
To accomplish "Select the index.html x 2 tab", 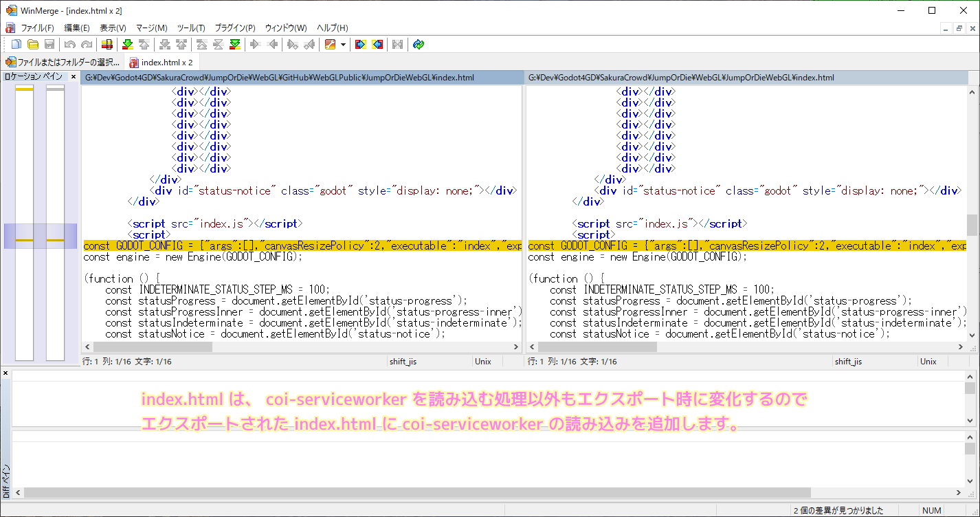I will (161, 63).
